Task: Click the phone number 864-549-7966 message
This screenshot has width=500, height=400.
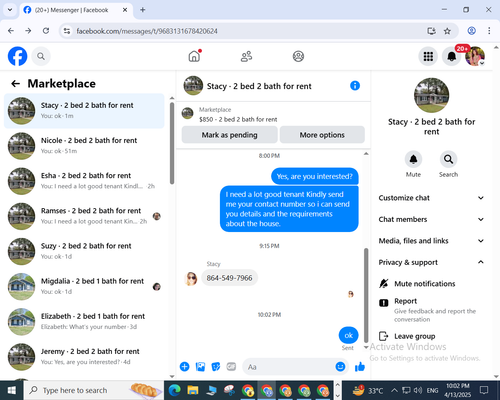Action: click(x=229, y=278)
